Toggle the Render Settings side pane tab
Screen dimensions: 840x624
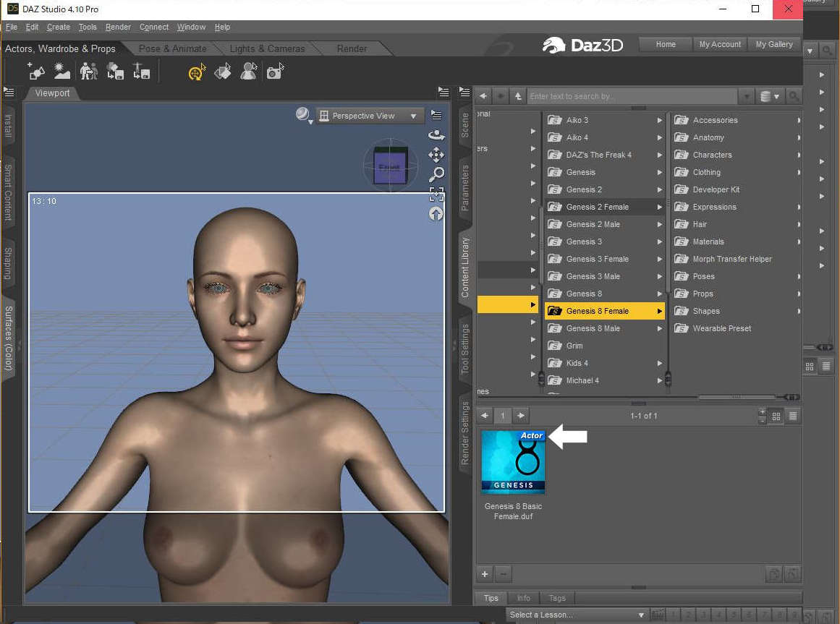464,434
